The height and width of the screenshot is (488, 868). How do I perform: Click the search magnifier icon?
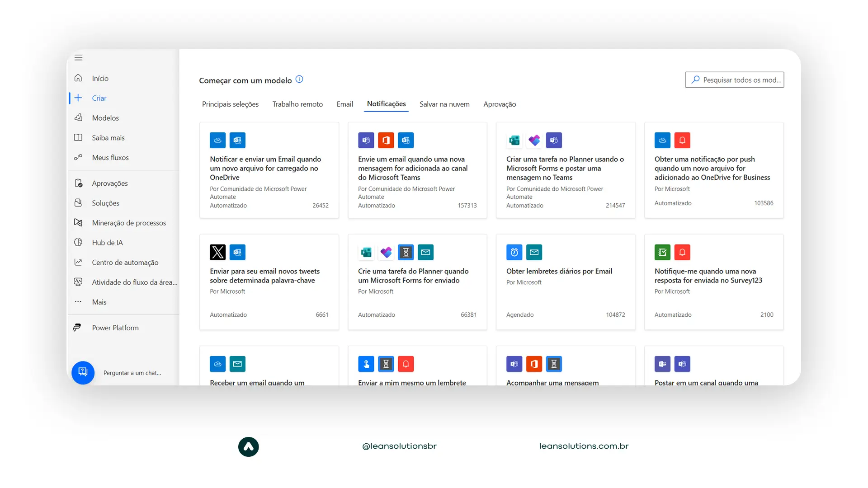click(x=696, y=80)
